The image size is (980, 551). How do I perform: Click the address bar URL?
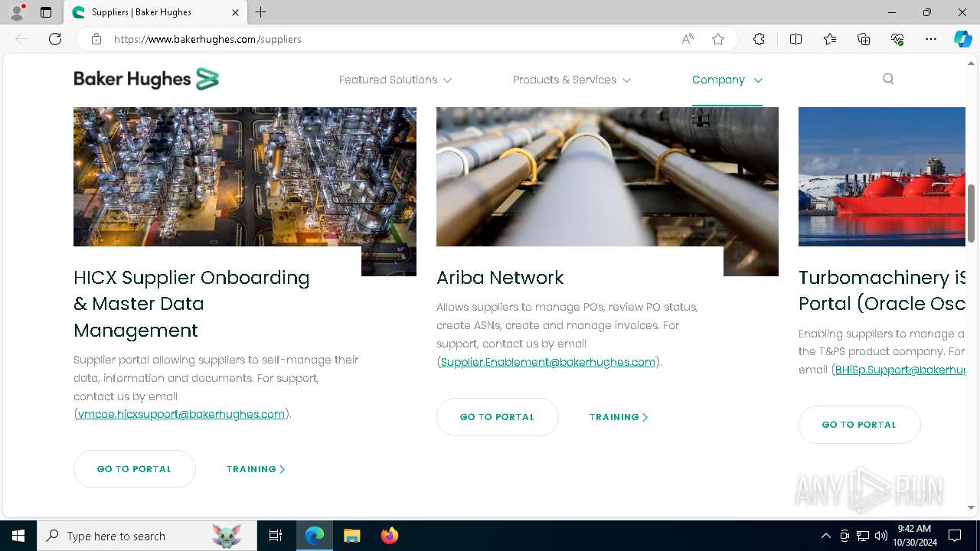[x=207, y=39]
